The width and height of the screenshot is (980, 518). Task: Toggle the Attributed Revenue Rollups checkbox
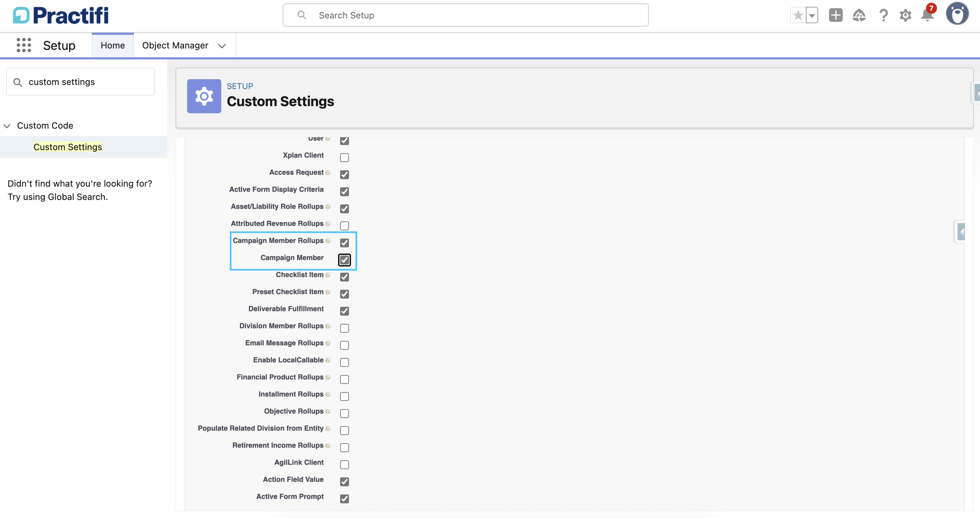click(344, 226)
